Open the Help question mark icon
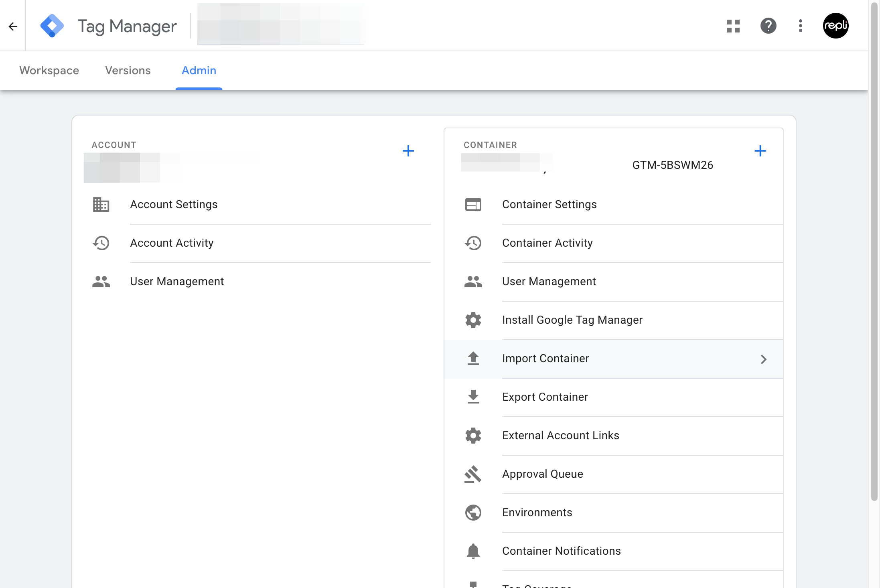The image size is (880, 588). [768, 26]
